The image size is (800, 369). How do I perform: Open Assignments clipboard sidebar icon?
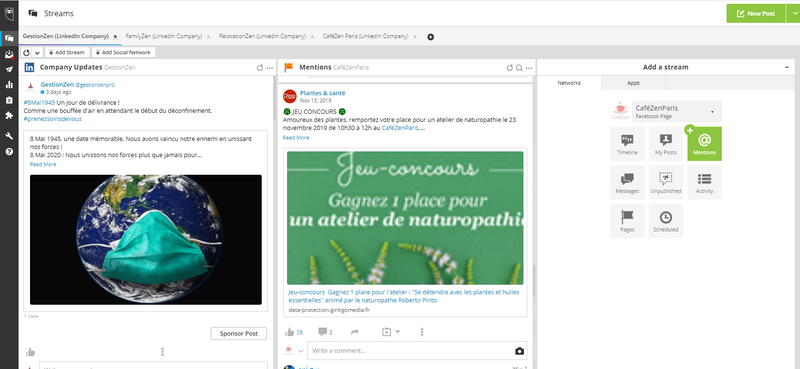(9, 100)
